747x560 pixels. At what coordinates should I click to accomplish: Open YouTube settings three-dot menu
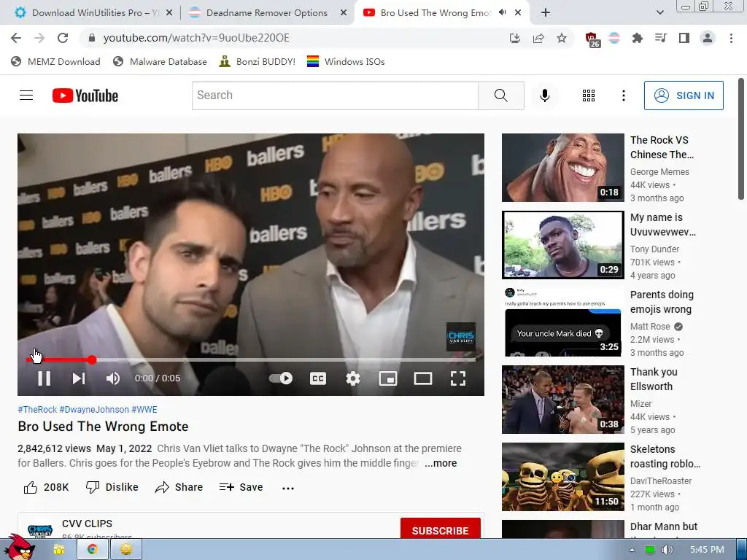coord(623,96)
